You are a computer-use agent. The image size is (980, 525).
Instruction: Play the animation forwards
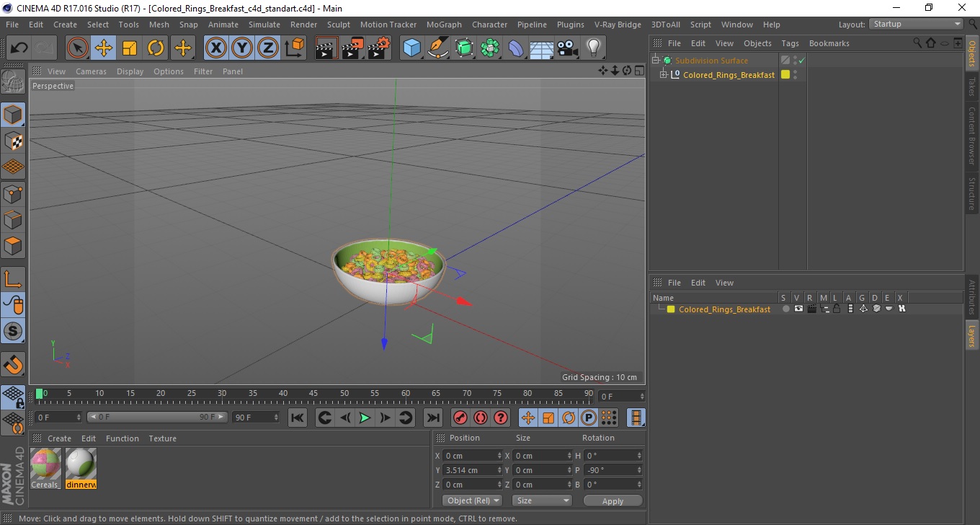tap(365, 418)
